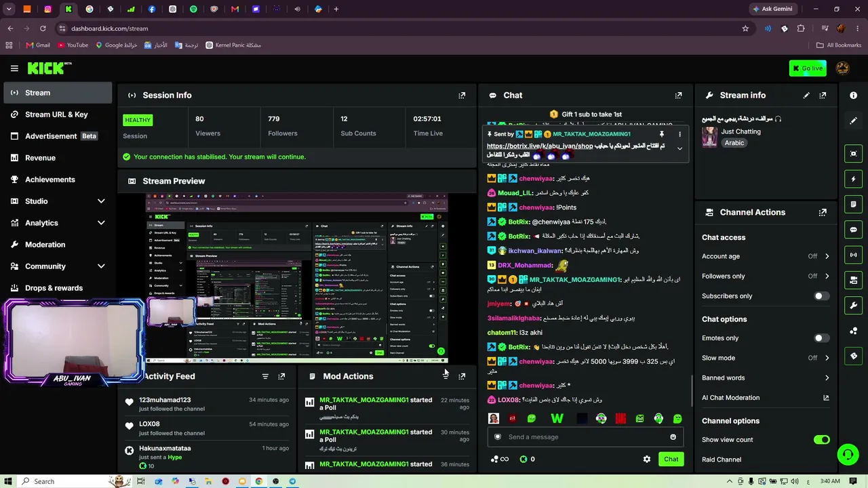Open pinned message three-dot menu
Screen dimensions: 868x488
point(679,134)
